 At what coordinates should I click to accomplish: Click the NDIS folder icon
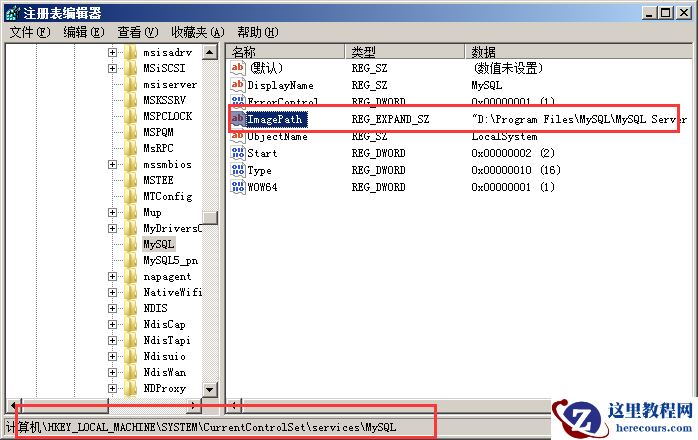pyautogui.click(x=130, y=308)
